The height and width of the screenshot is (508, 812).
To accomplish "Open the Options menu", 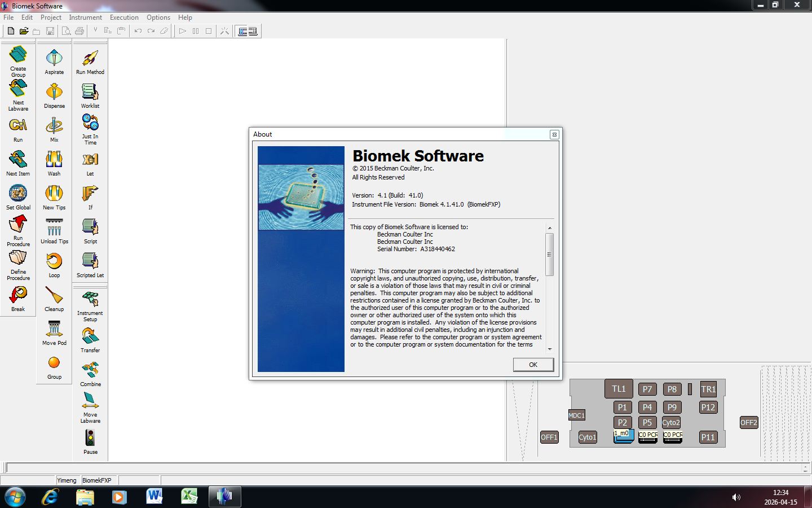I will click(158, 17).
